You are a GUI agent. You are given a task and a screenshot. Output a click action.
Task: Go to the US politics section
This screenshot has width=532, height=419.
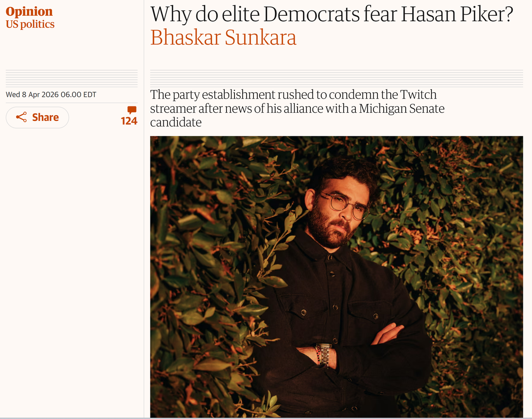pyautogui.click(x=30, y=24)
